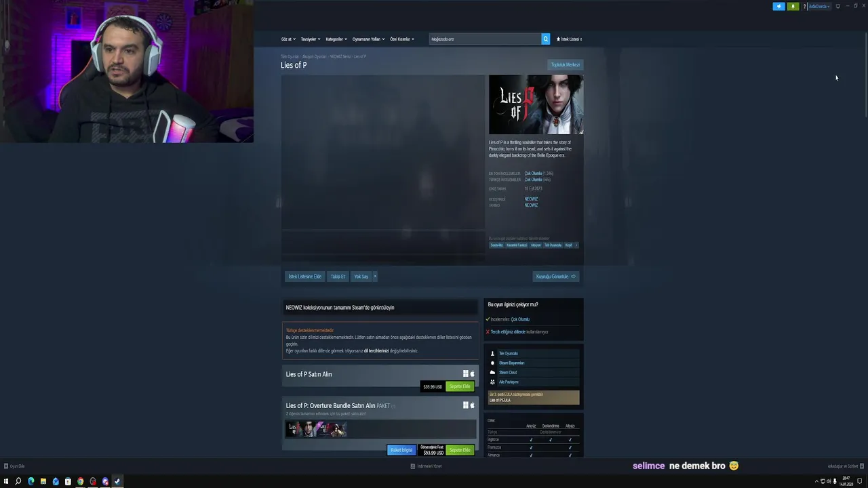This screenshot has width=868, height=488.
Task: Open Steam Başarımları feature link
Action: tap(511, 363)
